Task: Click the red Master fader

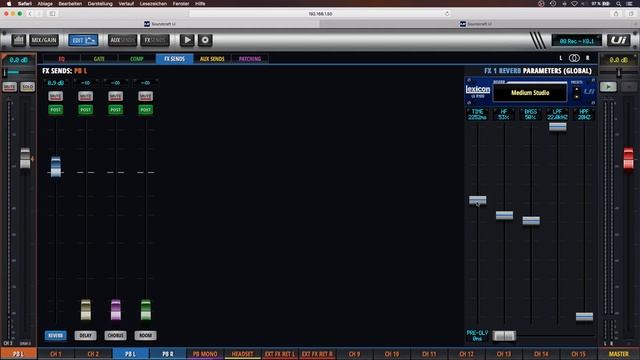Action: [x=629, y=158]
